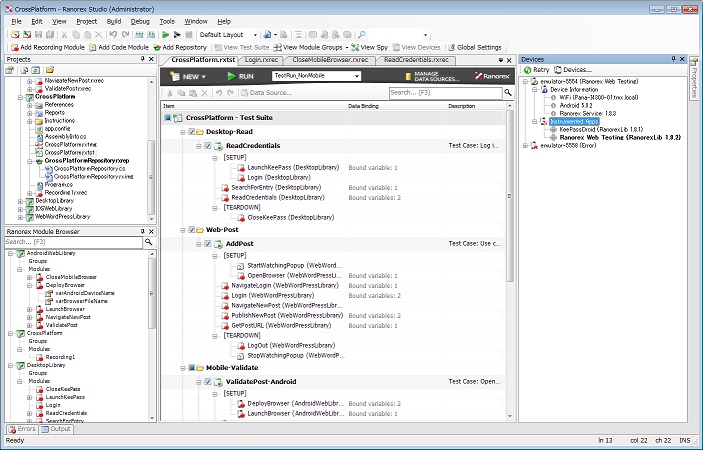Click the Ranorex Module Browser search field
Image resolution: width=703 pixels, height=450 pixels.
[70, 242]
